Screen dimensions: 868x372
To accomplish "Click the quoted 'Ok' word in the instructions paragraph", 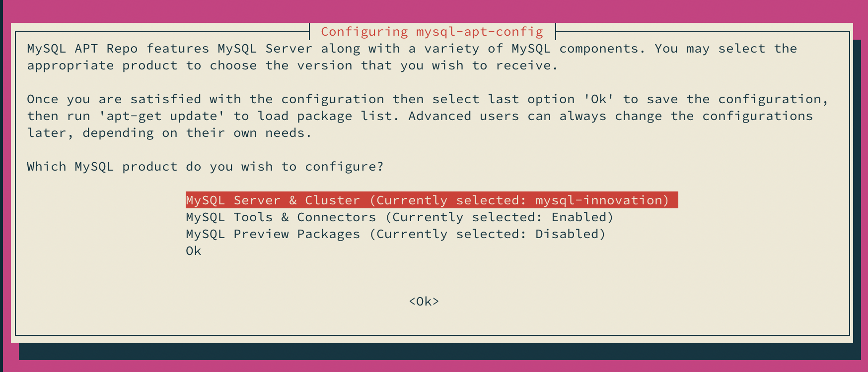I will pos(598,99).
